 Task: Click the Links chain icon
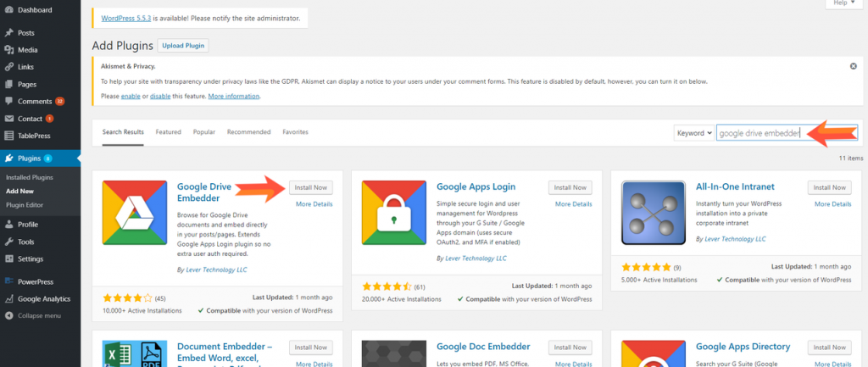[x=8, y=67]
